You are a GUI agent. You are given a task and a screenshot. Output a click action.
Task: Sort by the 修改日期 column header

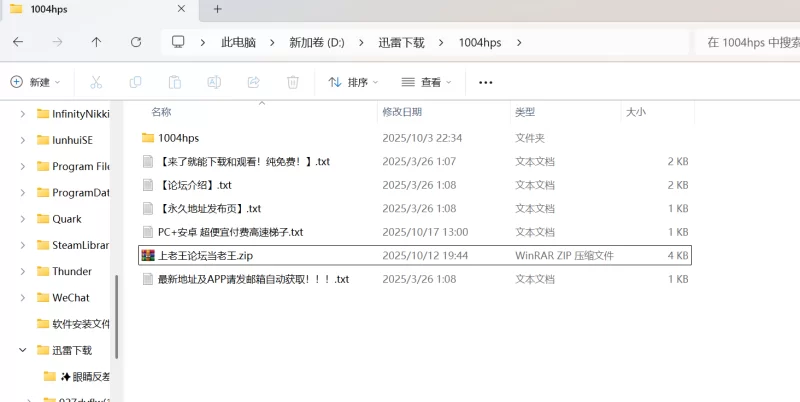pyautogui.click(x=402, y=112)
